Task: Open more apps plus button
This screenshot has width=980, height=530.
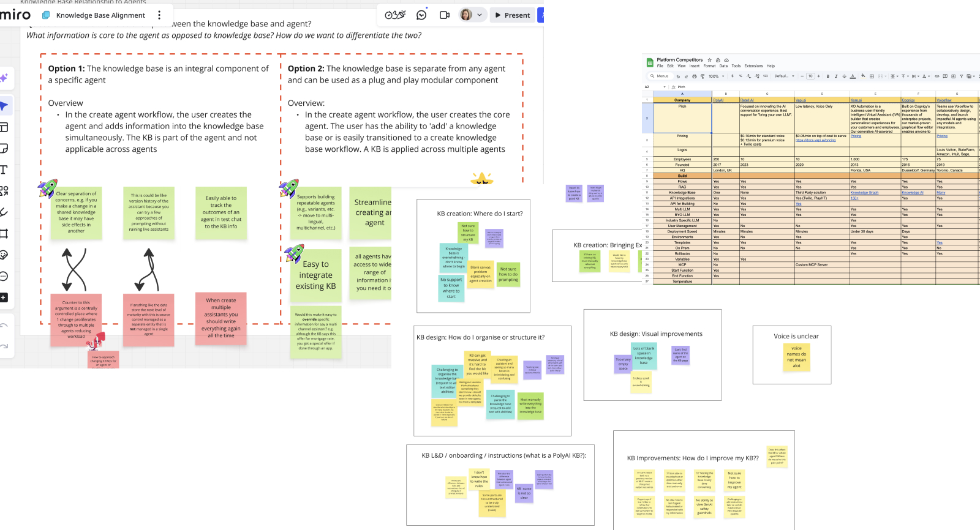Action: click(x=4, y=297)
